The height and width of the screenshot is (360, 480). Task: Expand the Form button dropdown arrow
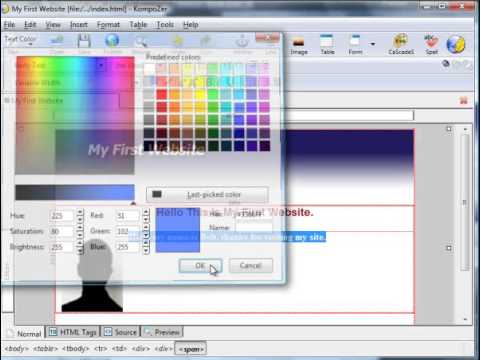click(373, 44)
